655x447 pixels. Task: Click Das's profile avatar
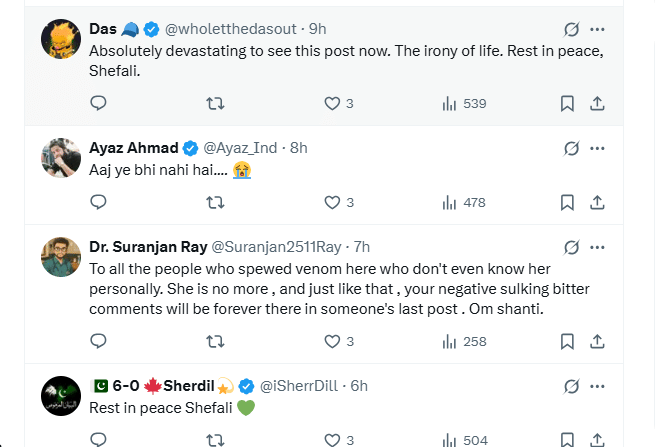(x=60, y=38)
